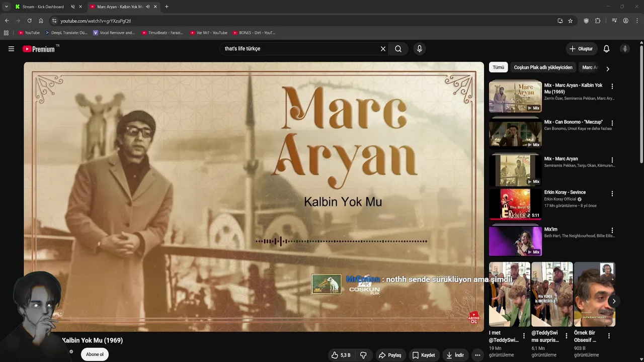644x362 pixels.
Task: Open the shield ad-blocker extension
Action: point(586,21)
